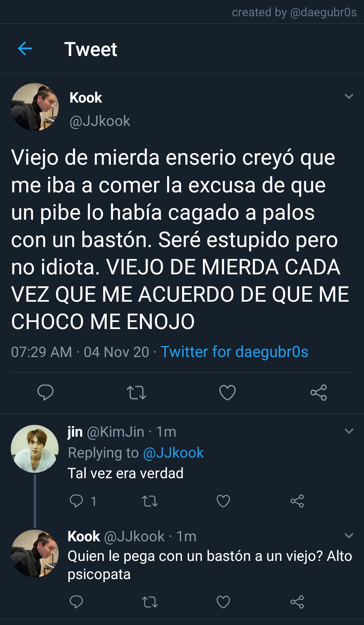Reply to jin's tweet "Tal vez era verdad"
The height and width of the screenshot is (625, 364).
[x=76, y=501]
